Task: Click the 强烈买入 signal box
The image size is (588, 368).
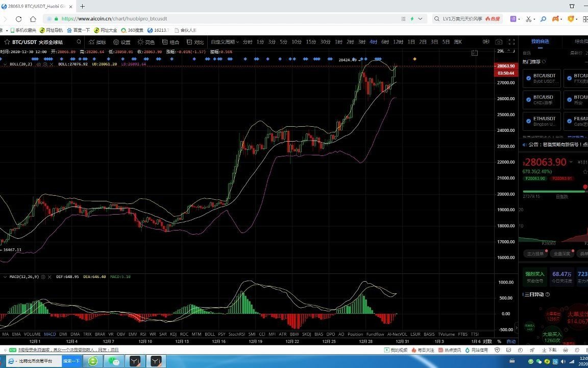Action: click(x=535, y=277)
